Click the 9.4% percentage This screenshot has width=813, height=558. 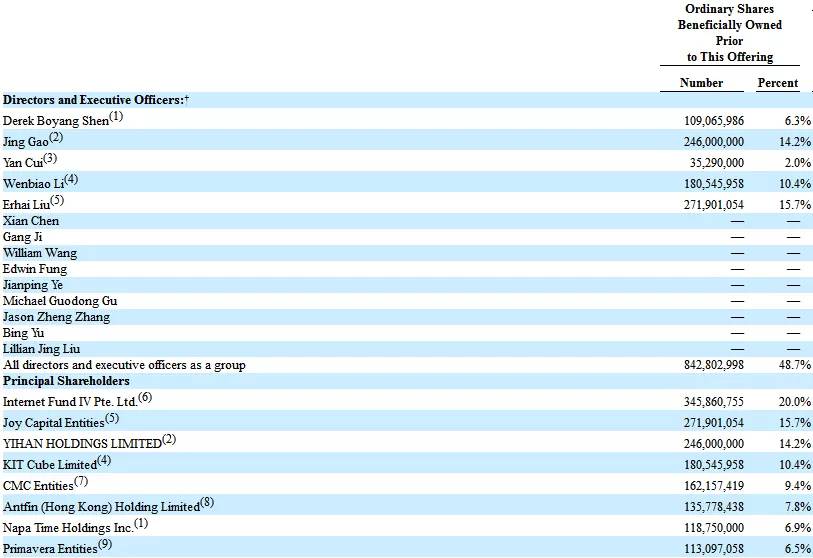click(797, 486)
